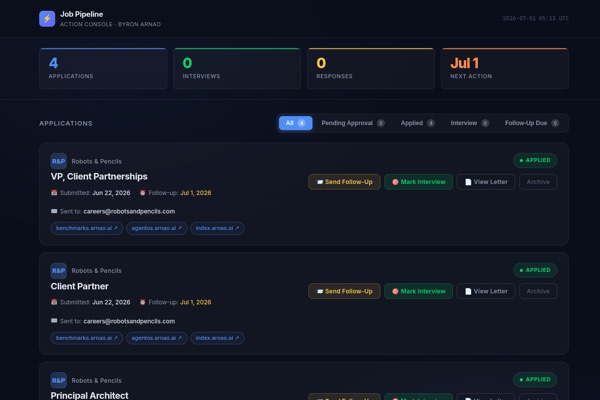This screenshot has width=600, height=400.
Task: Mark Interview for Client Partner application
Action: 419,291
